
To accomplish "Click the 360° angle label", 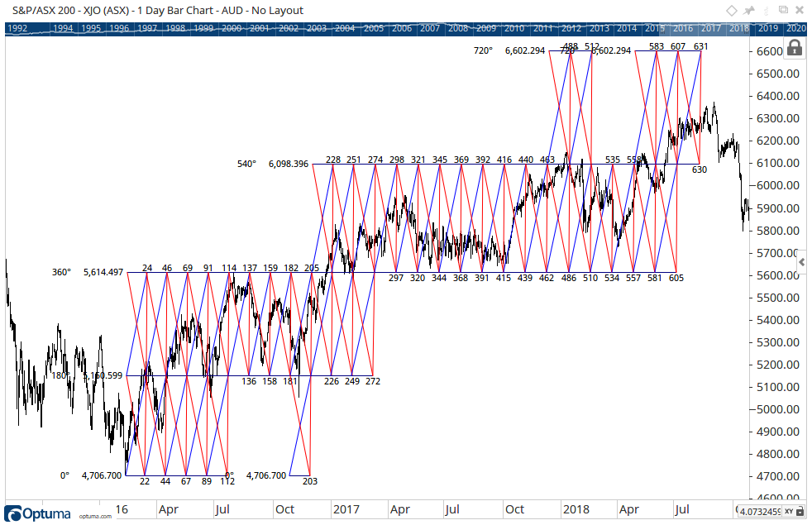I will pyautogui.click(x=61, y=272).
